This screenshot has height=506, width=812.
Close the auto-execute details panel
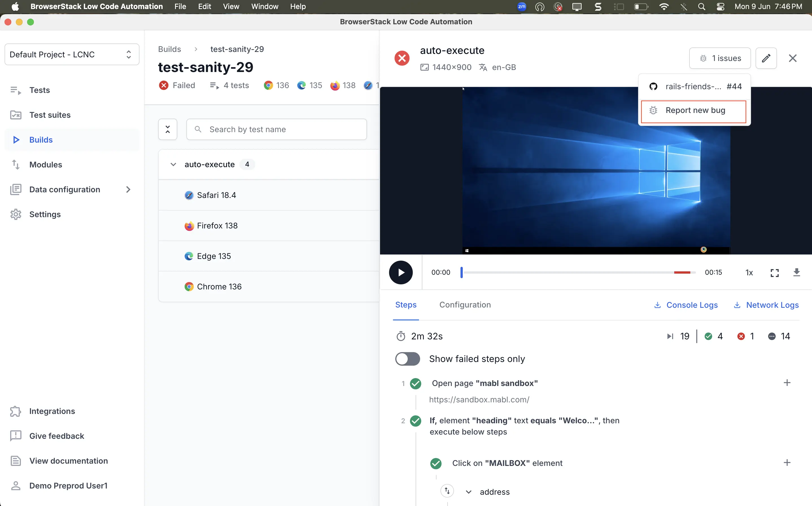coord(793,58)
